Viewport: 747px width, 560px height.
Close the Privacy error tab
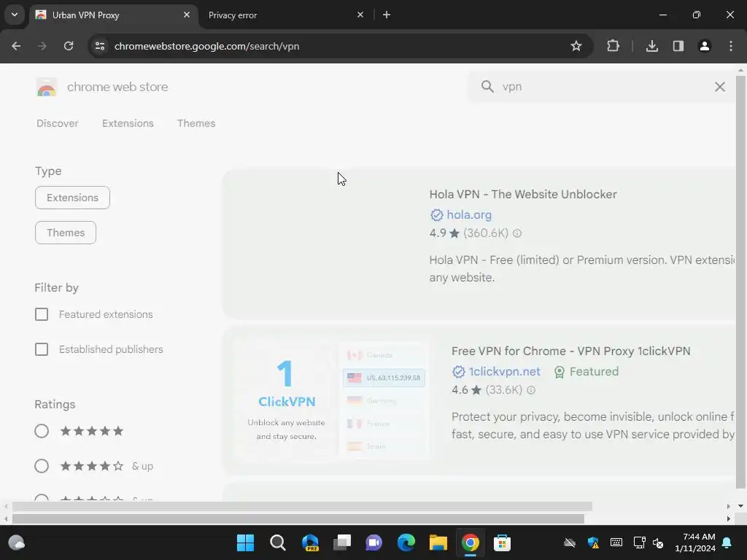[360, 15]
